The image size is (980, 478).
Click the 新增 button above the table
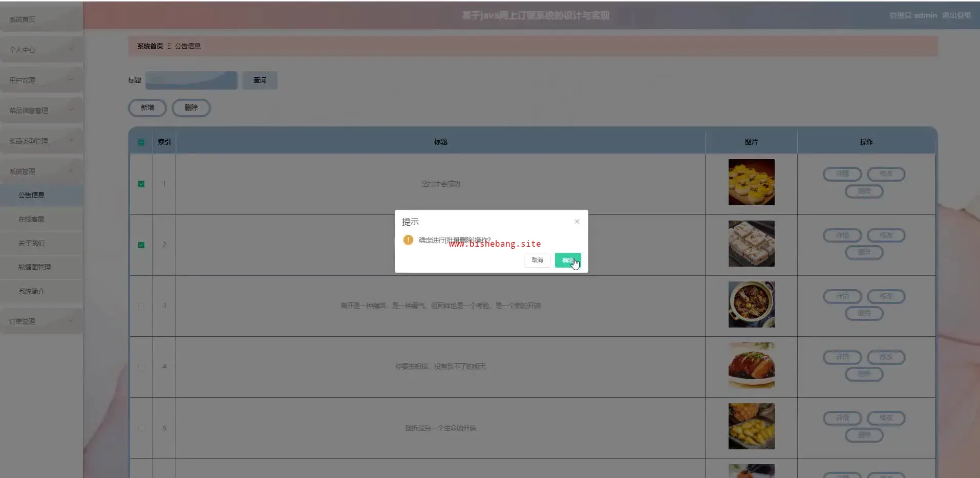147,107
